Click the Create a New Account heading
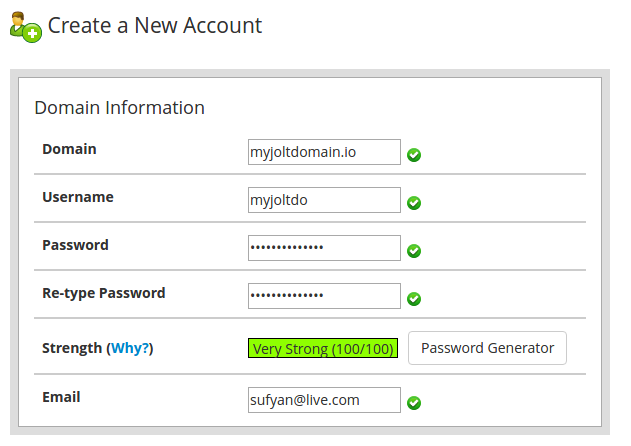The image size is (631, 446). pos(155,25)
